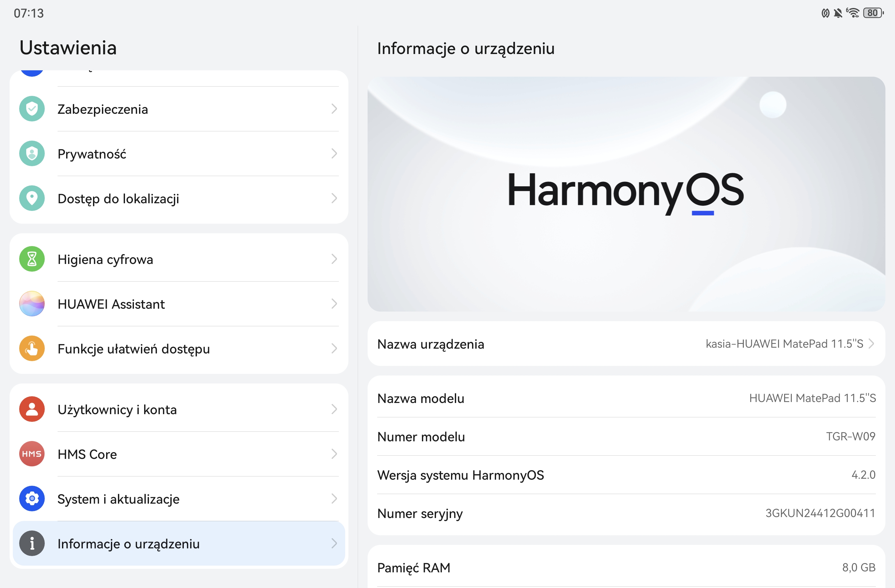
Task: Tap the muted bell status icon
Action: tap(838, 13)
